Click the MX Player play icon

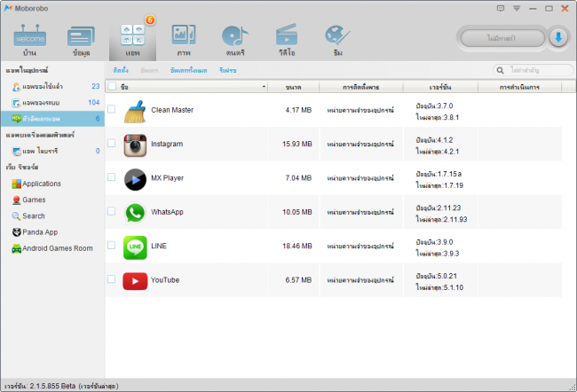click(x=135, y=179)
